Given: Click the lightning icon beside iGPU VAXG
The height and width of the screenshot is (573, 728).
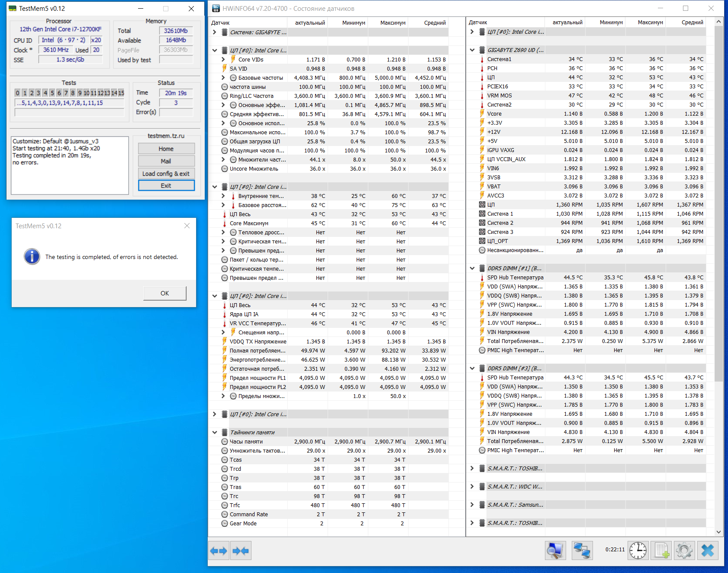Looking at the screenshot, I should point(482,150).
